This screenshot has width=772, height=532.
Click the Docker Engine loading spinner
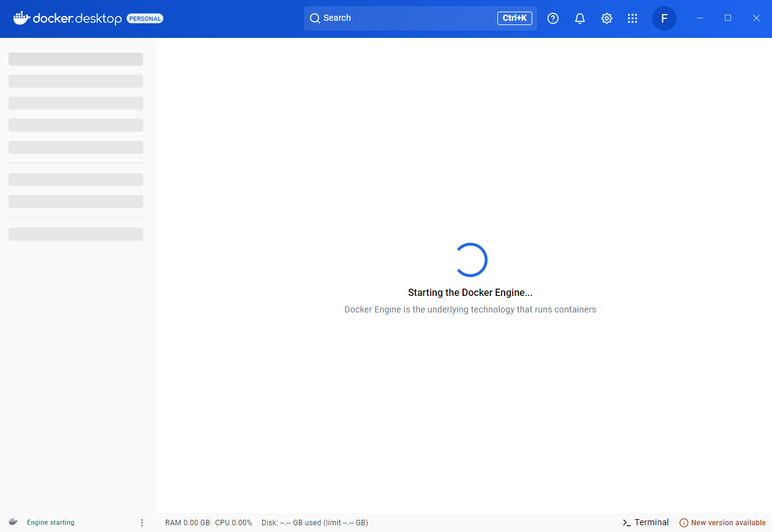pos(472,259)
